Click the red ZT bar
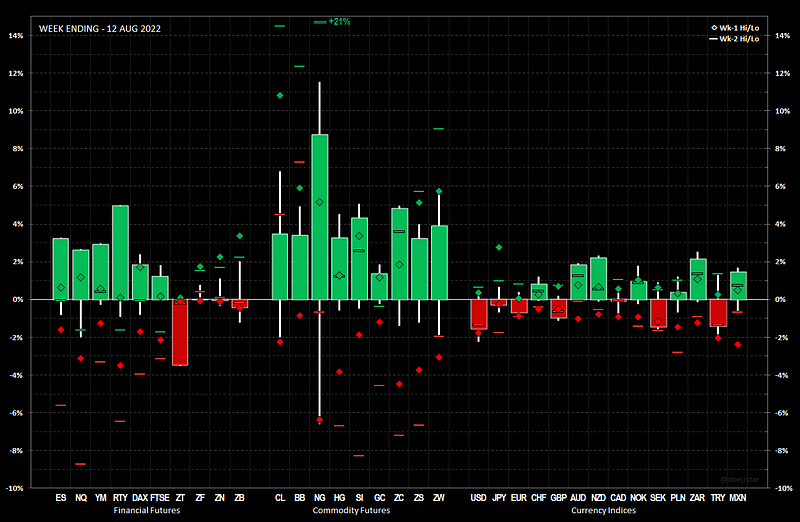Viewport: 800px width, 522px height. pyautogui.click(x=180, y=332)
